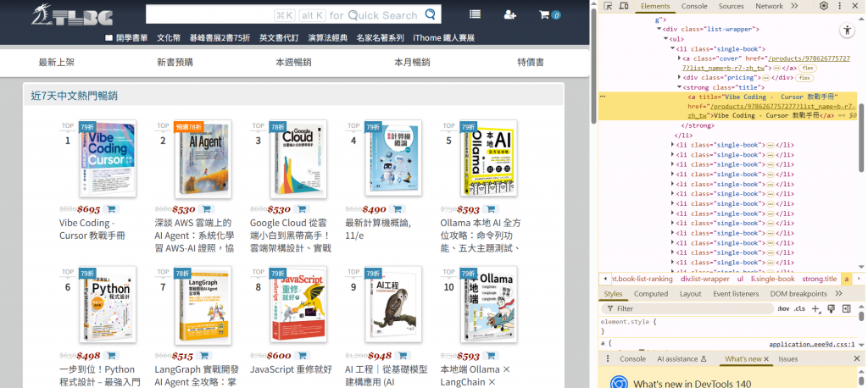The height and width of the screenshot is (388, 868).
Task: Add the $600 JavaScript book to cart
Action: (302, 356)
